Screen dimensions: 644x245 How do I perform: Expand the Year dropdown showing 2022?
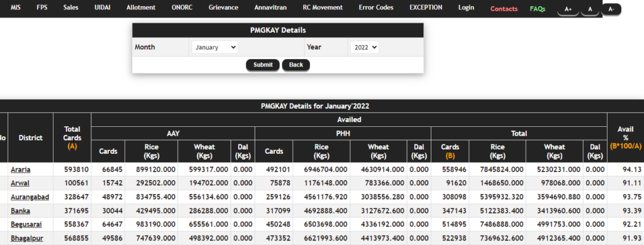tap(365, 47)
